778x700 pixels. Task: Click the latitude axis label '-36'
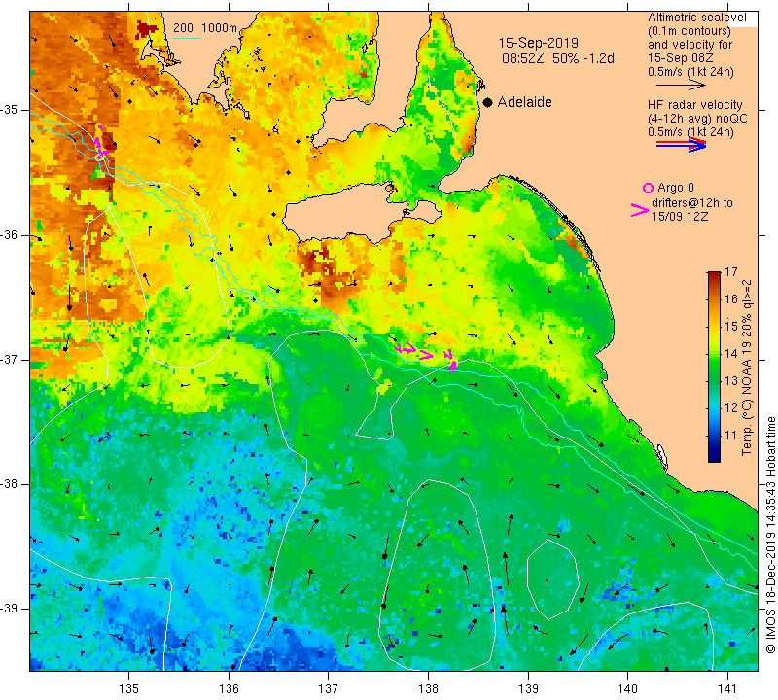(10, 234)
